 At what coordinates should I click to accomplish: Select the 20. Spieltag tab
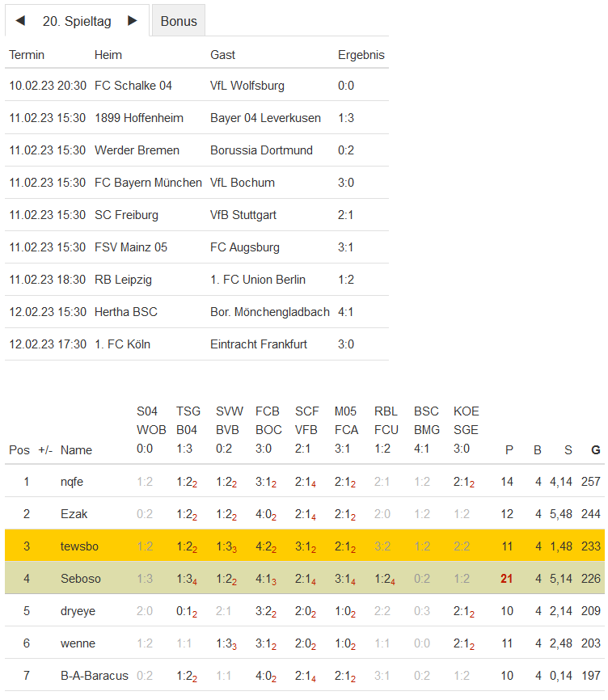point(77,22)
